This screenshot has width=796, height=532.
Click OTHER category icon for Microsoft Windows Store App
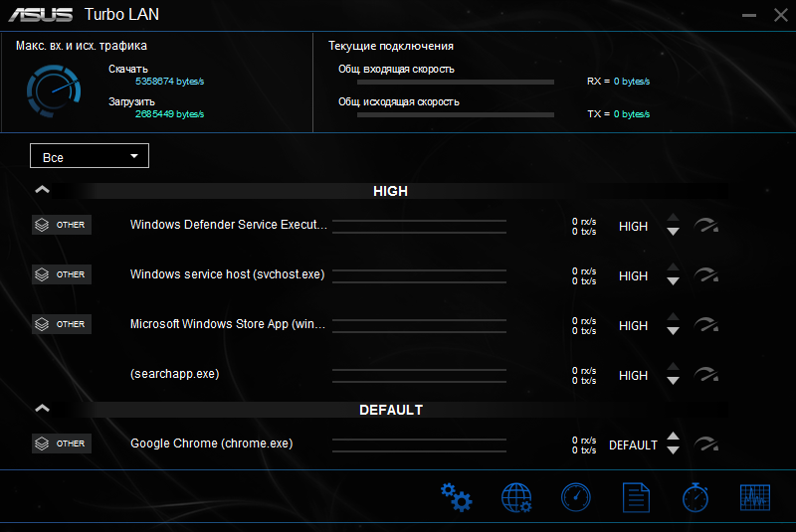point(62,324)
